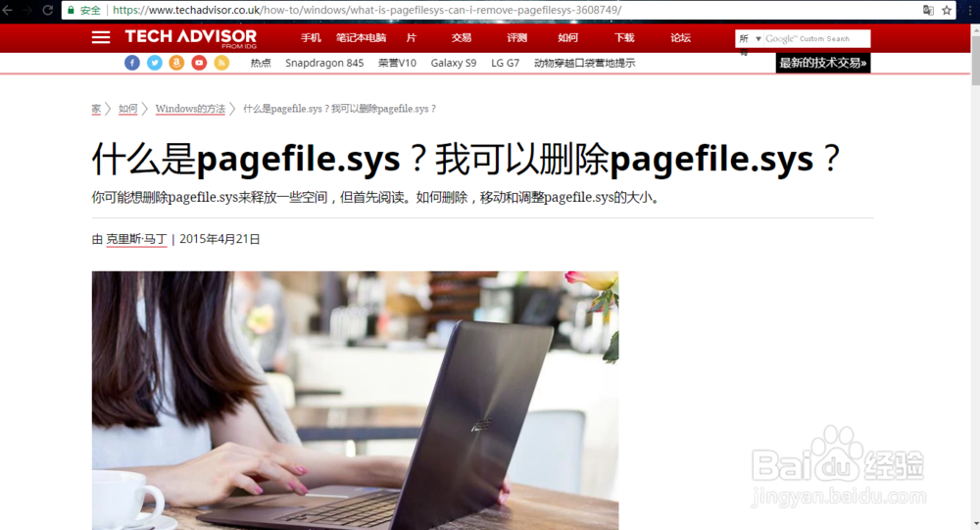Open the 片 menu item

(412, 38)
